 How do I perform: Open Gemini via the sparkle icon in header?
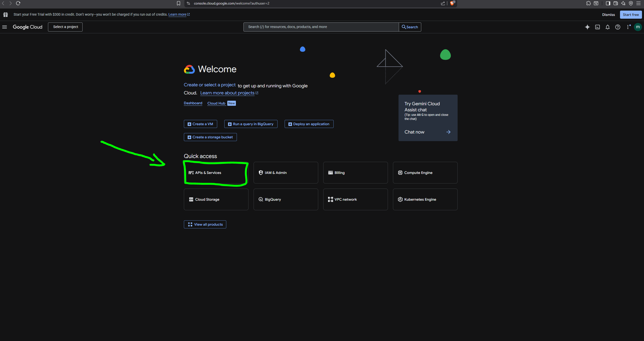point(588,27)
